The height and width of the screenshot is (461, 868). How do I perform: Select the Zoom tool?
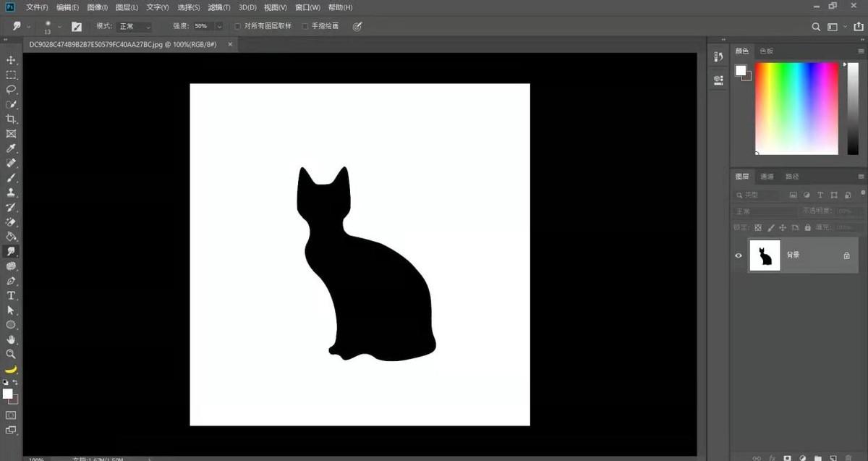(x=11, y=354)
